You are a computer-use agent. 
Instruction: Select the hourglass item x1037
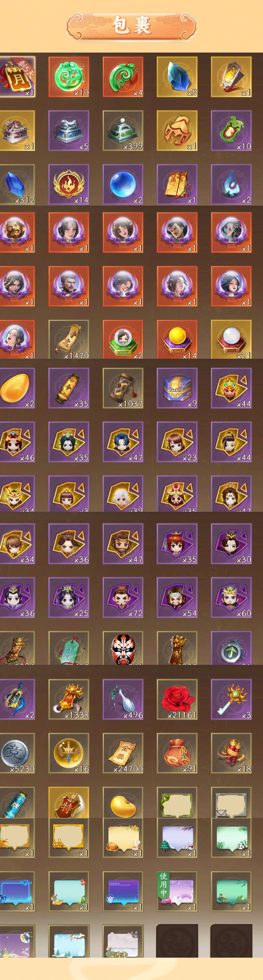(x=123, y=388)
